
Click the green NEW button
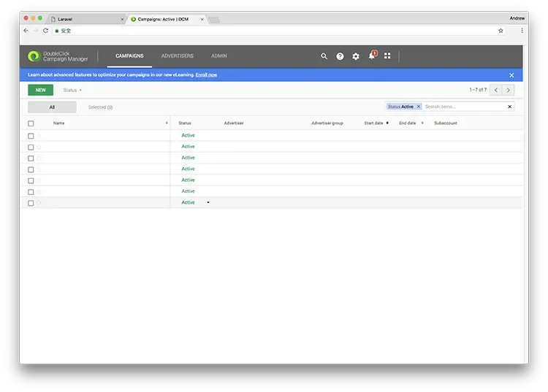coord(40,90)
